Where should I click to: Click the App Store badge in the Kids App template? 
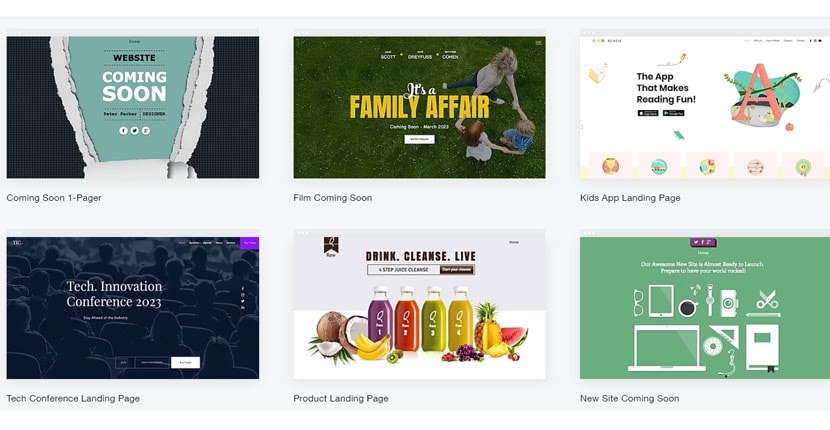pyautogui.click(x=648, y=113)
